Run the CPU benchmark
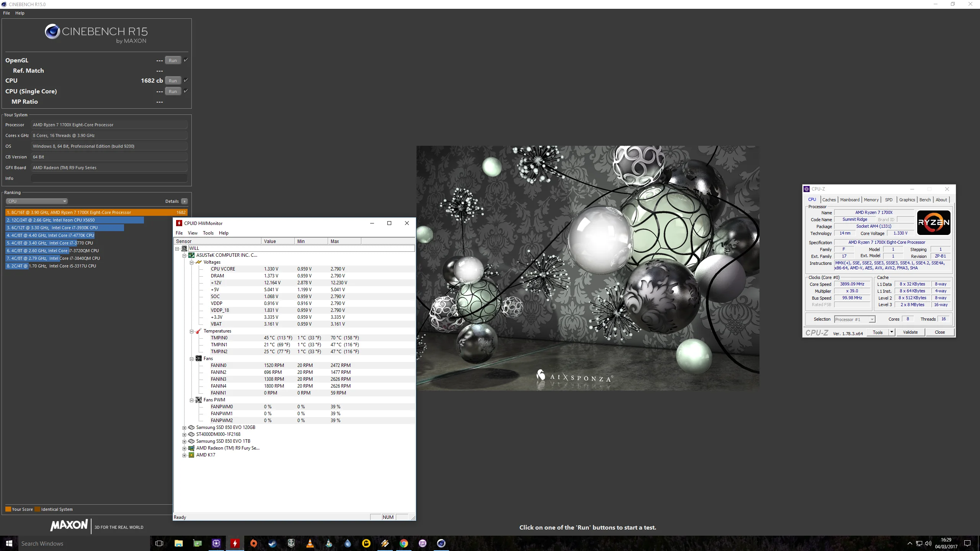The image size is (980, 551). click(173, 81)
